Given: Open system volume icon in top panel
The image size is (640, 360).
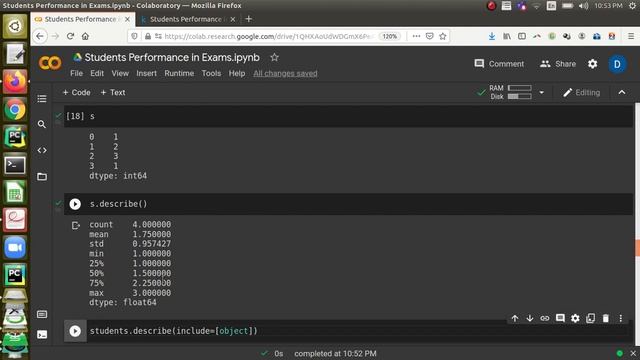Looking at the screenshot, I should point(584,6).
